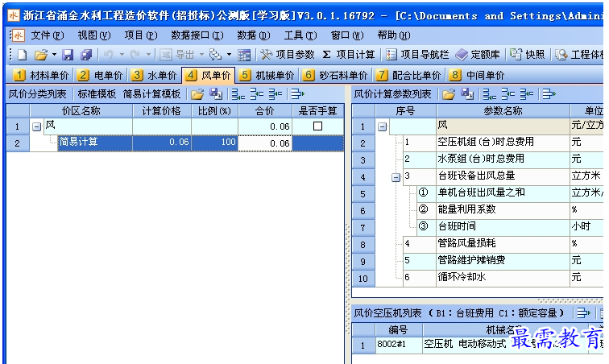Open the 文件(F) menu
Image resolution: width=609 pixels, height=364 pixels.
click(48, 35)
